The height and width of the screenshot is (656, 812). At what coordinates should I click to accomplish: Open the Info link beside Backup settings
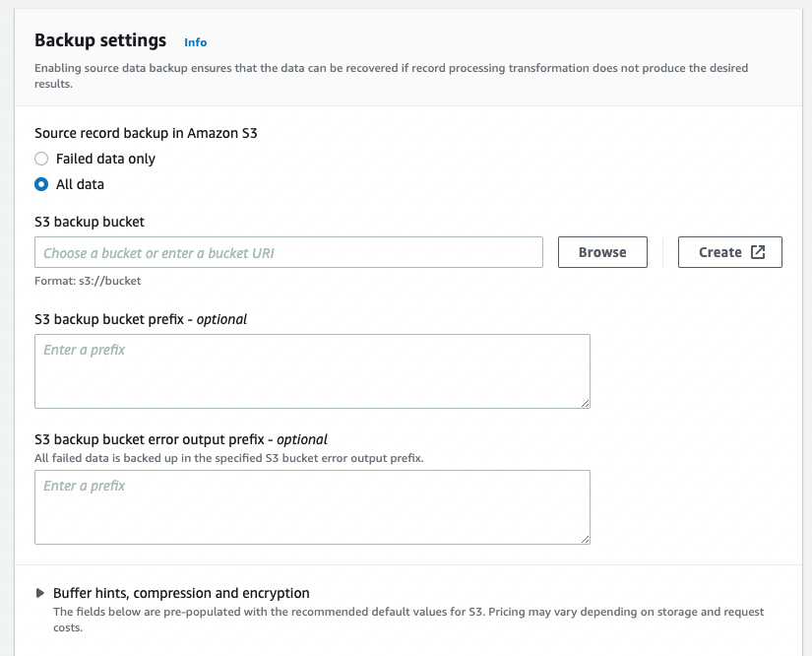pos(195,42)
